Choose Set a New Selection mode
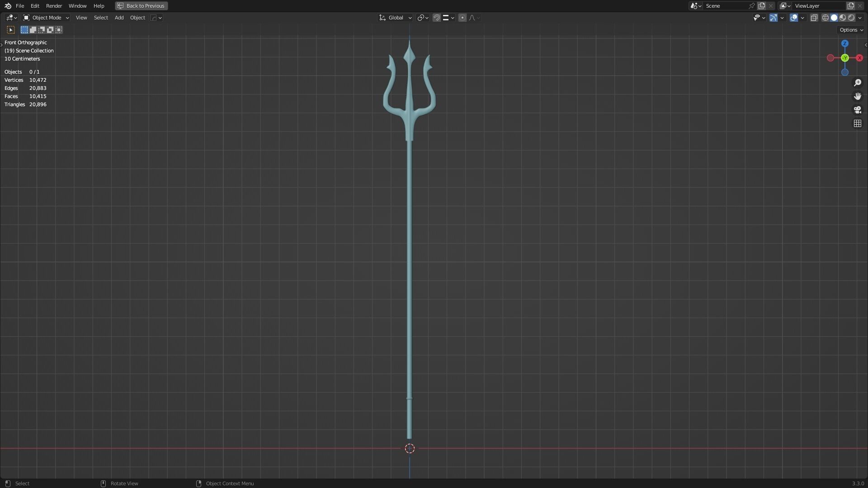 [x=24, y=30]
